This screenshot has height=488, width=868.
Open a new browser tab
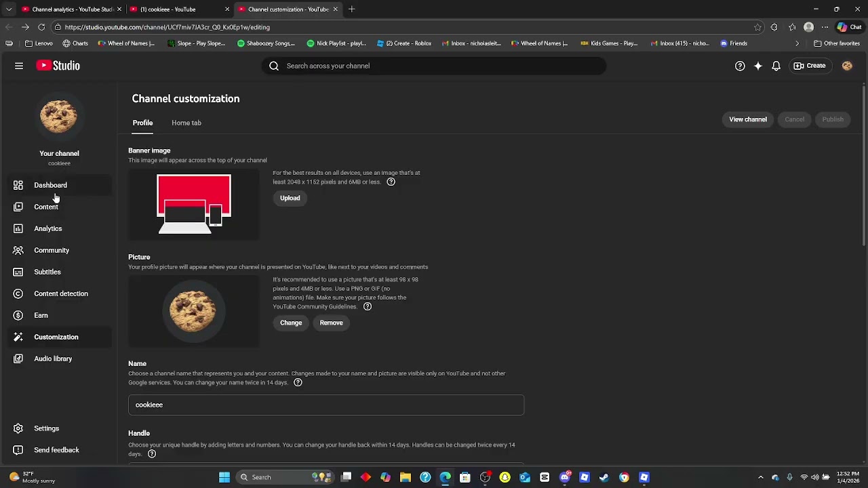[x=351, y=9]
